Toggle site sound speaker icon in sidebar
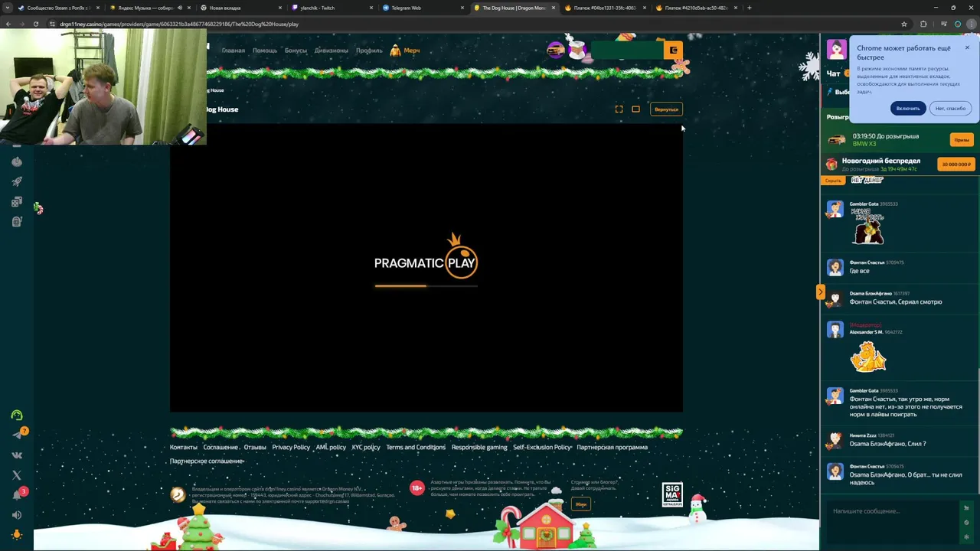This screenshot has width=980, height=551. 17,515
